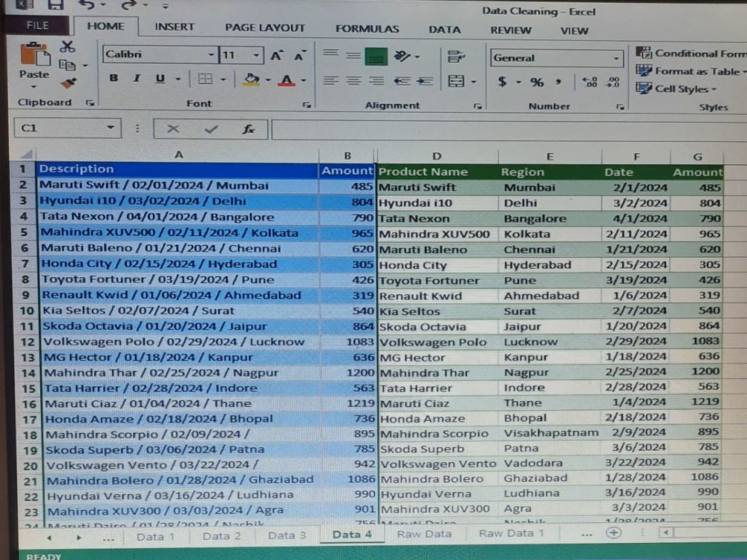Open Font settings dialog launcher

click(306, 105)
